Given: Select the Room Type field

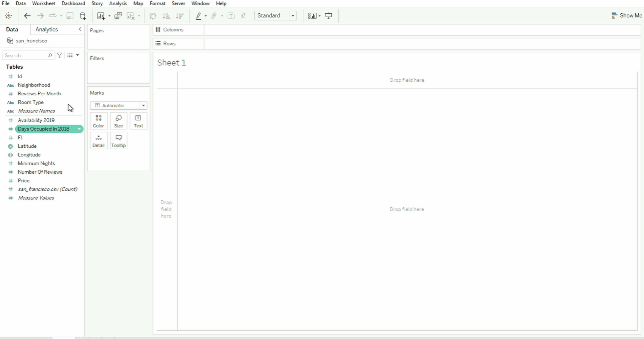Looking at the screenshot, I should (31, 102).
